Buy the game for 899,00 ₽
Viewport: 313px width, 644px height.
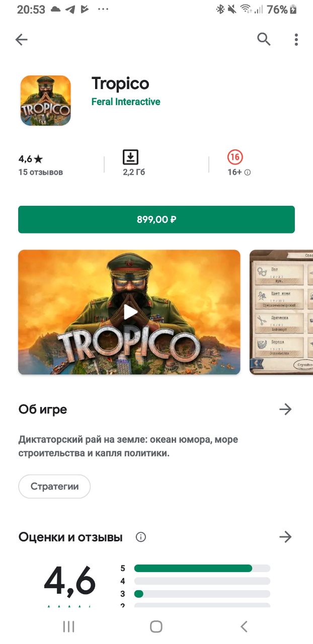pos(156,219)
